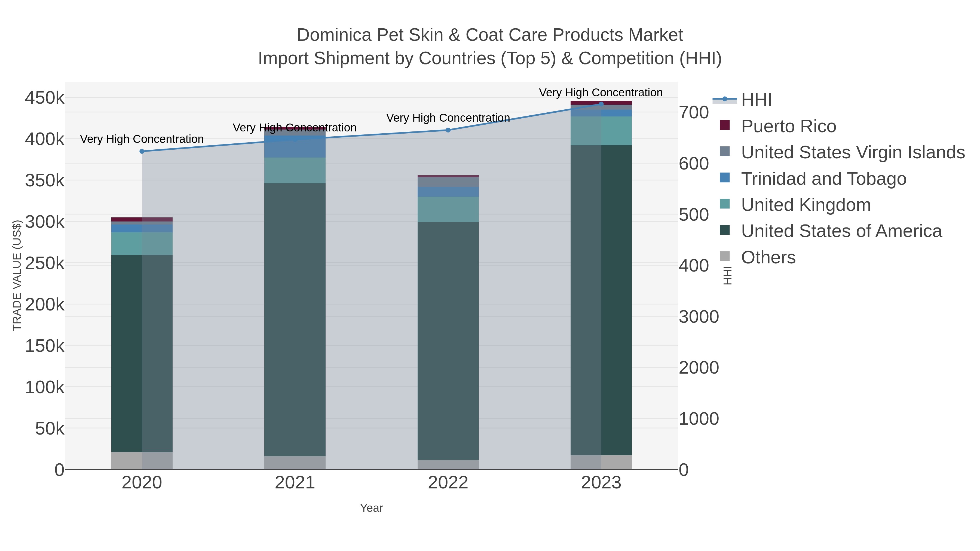This screenshot has width=980, height=551.
Task: Click the 2022 Very High Concentration annotation
Action: pyautogui.click(x=448, y=118)
